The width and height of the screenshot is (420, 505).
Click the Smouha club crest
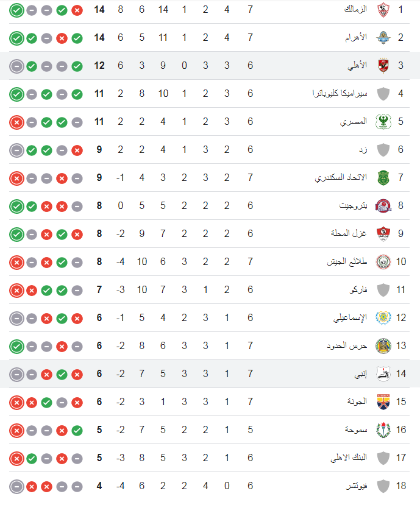click(x=383, y=430)
